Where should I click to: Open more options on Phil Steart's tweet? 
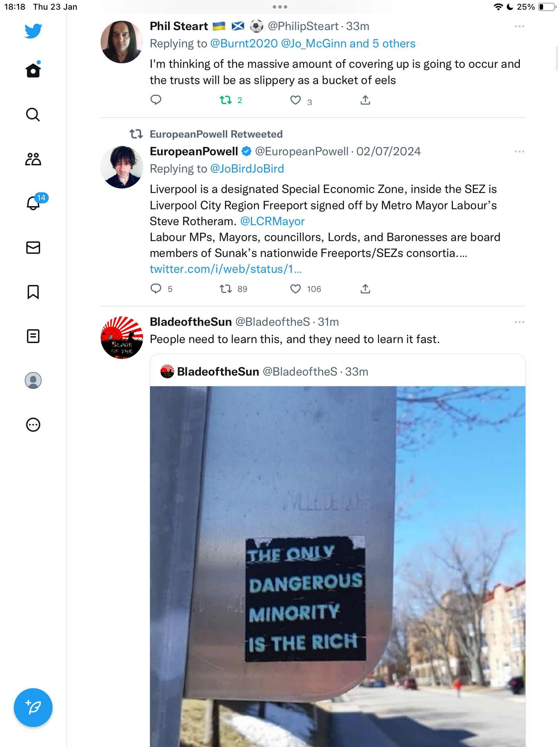(x=519, y=26)
